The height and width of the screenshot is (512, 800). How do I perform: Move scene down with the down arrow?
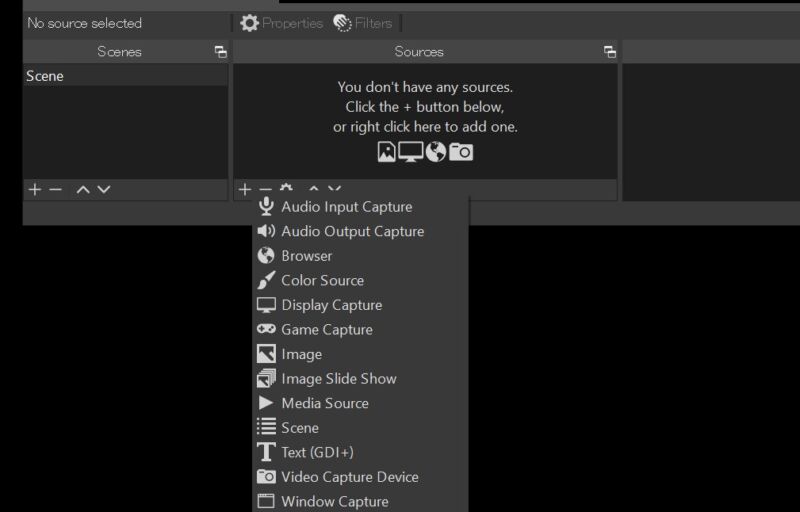104,189
